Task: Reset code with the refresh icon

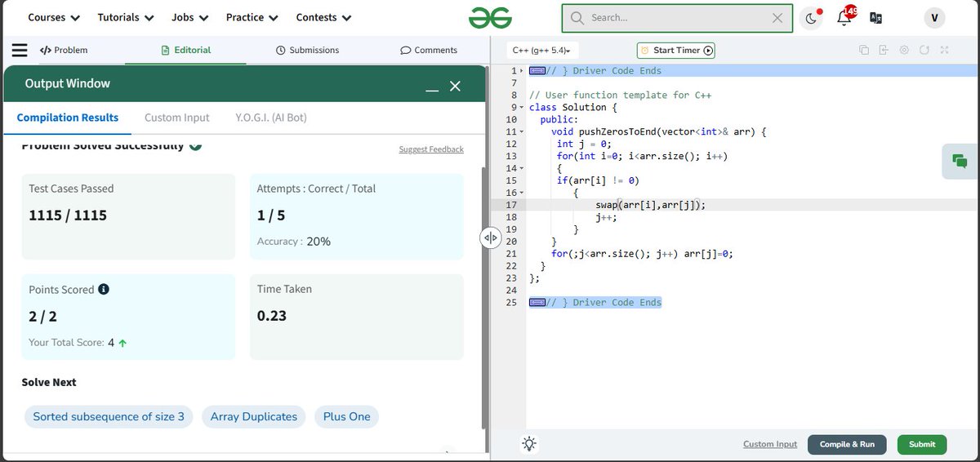Action: (x=924, y=50)
